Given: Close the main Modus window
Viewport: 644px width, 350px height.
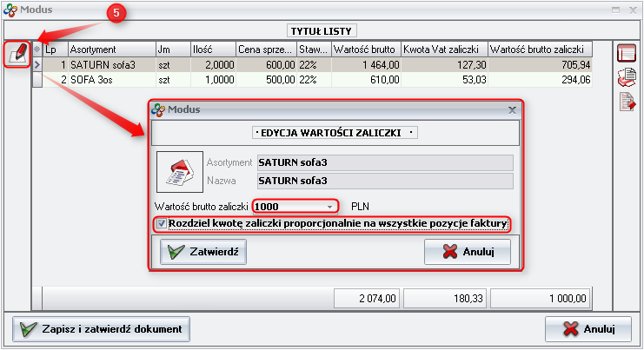Looking at the screenshot, I should pyautogui.click(x=633, y=10).
